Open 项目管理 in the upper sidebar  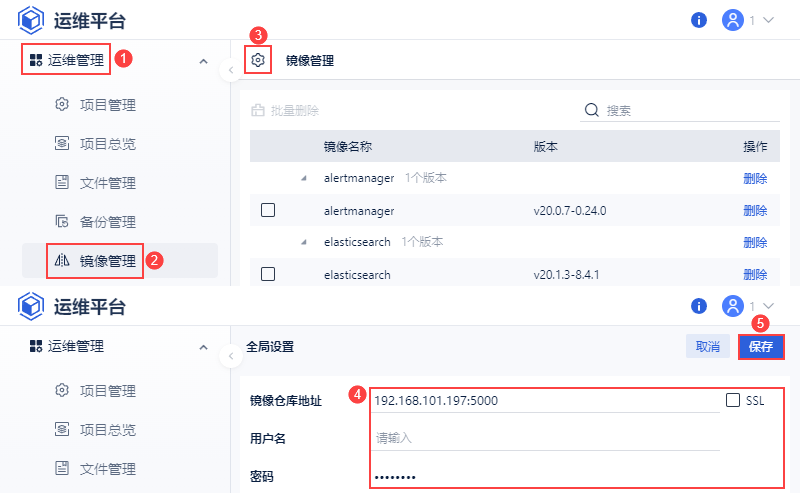click(x=107, y=104)
